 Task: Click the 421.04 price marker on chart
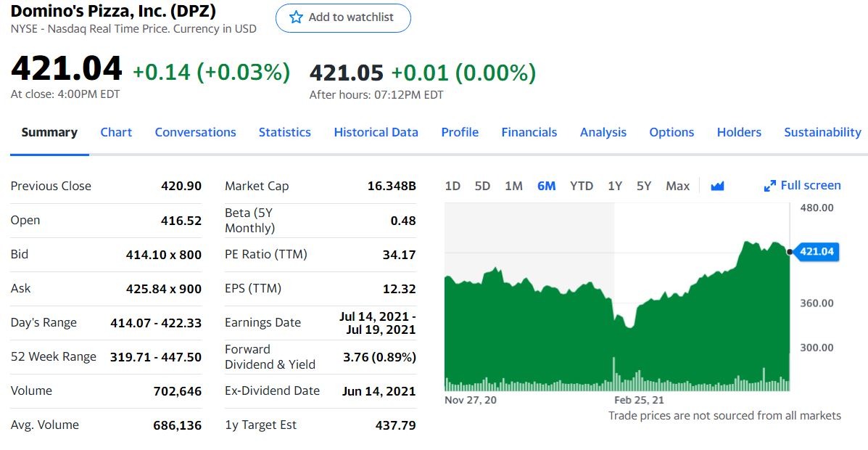[817, 252]
